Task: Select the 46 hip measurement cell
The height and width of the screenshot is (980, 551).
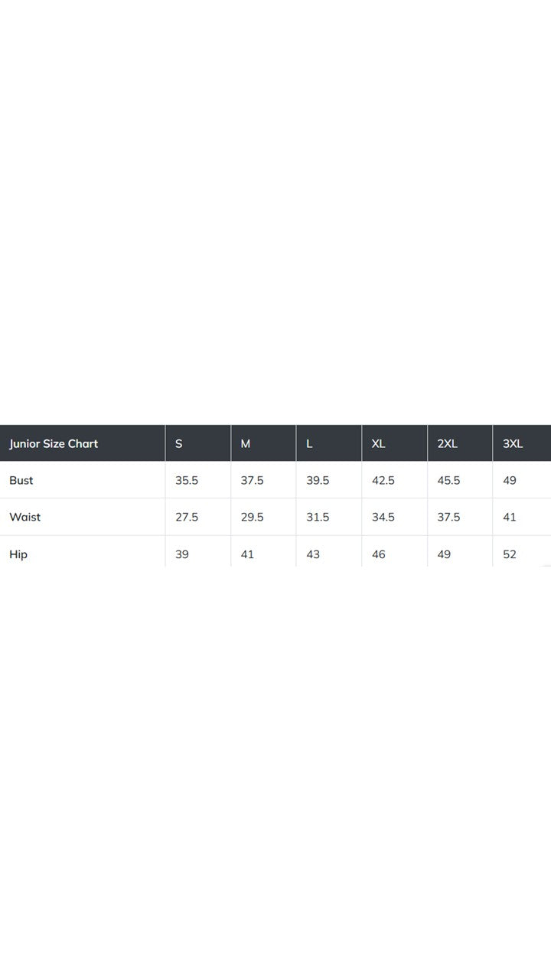Action: pyautogui.click(x=379, y=554)
